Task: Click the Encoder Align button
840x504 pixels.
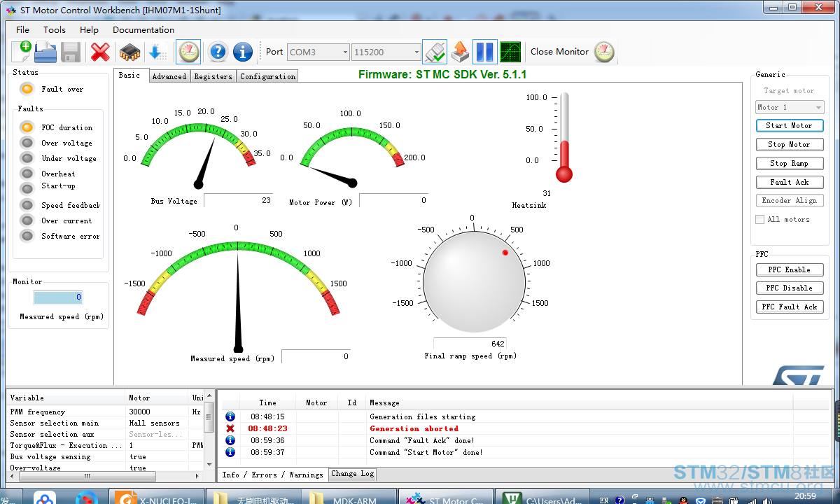Action: (790, 200)
